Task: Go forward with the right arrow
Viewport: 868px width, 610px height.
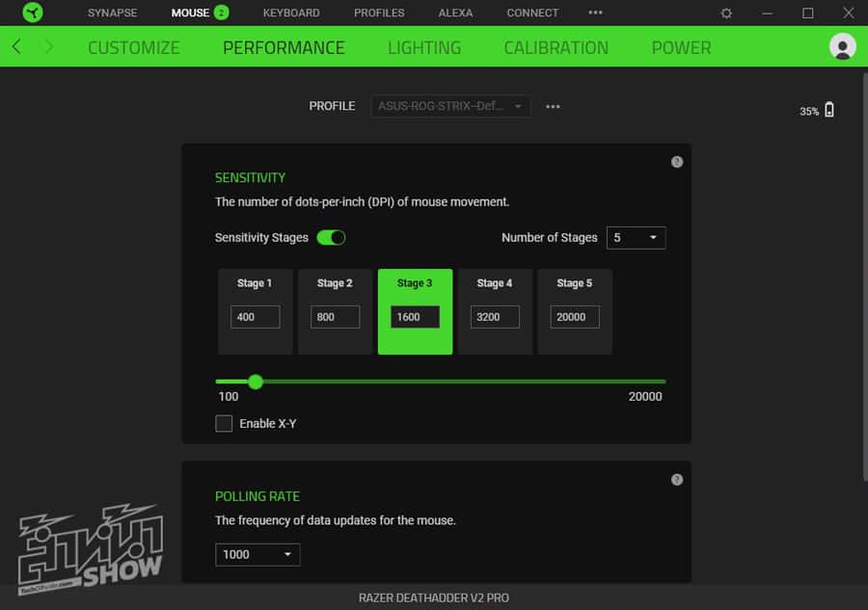Action: (x=49, y=46)
